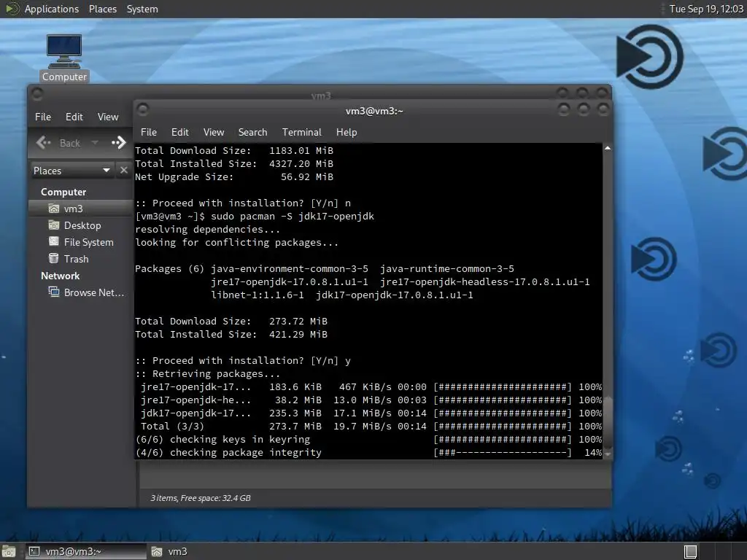747x560 pixels.
Task: Select Desktop in Places sidebar
Action: coord(80,225)
